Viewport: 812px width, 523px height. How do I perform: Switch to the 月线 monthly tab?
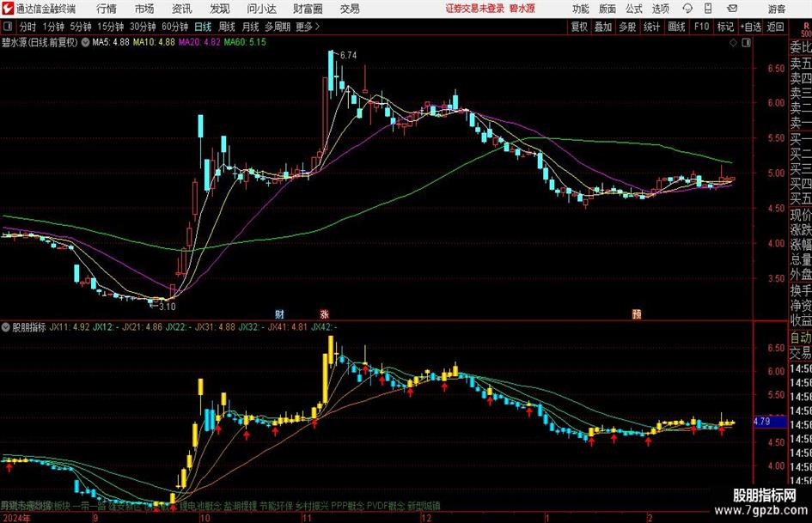pyautogui.click(x=250, y=27)
